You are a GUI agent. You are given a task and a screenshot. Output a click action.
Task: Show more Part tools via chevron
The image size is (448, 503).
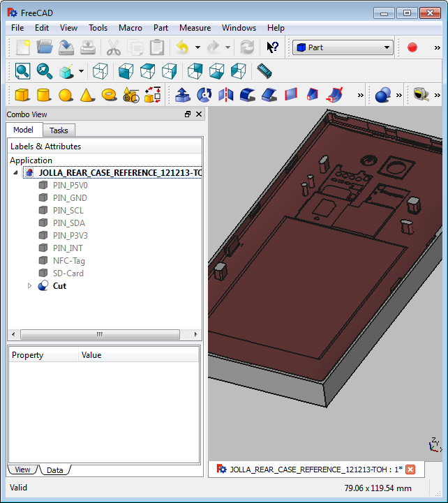coord(360,96)
